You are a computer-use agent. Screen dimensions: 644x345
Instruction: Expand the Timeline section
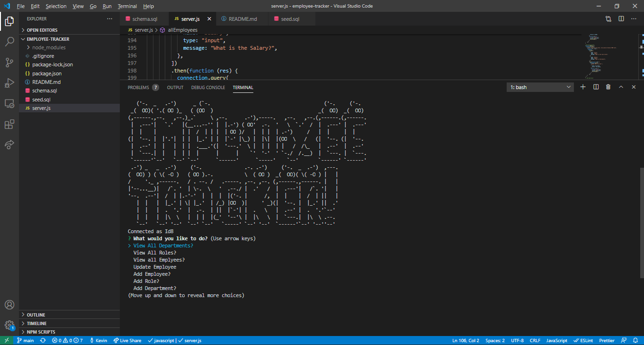69,324
